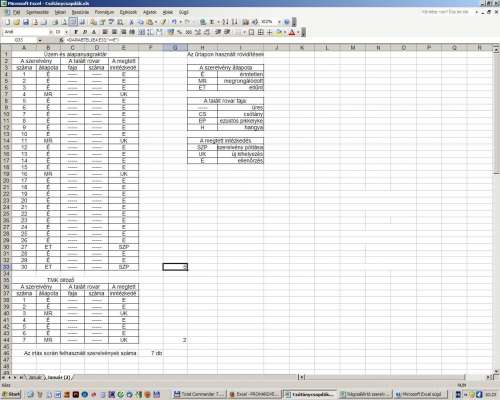Toggle bold formatting
The height and width of the screenshot is (400, 500).
click(76, 32)
